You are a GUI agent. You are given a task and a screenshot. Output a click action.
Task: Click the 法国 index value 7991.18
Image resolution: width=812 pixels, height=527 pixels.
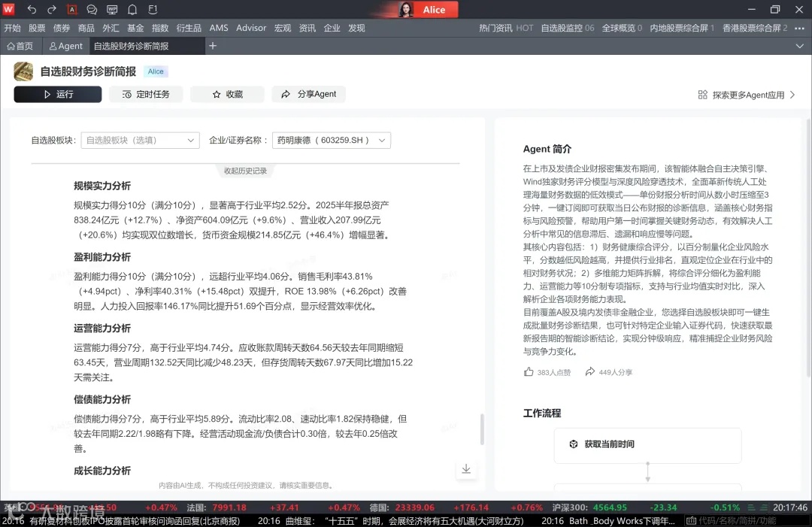(x=229, y=507)
